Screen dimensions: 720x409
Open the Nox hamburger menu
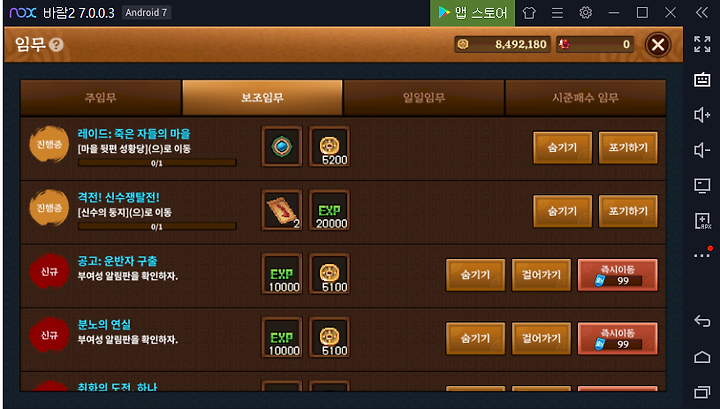557,13
